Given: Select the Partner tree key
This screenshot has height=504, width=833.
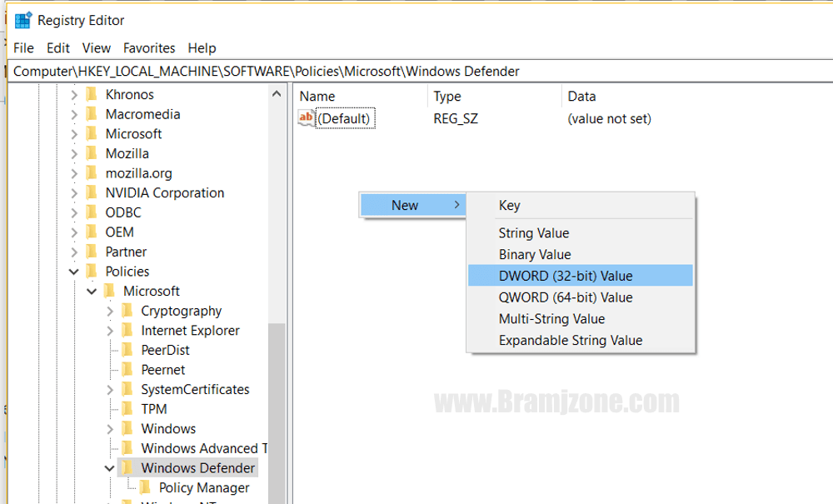Looking at the screenshot, I should pos(126,252).
